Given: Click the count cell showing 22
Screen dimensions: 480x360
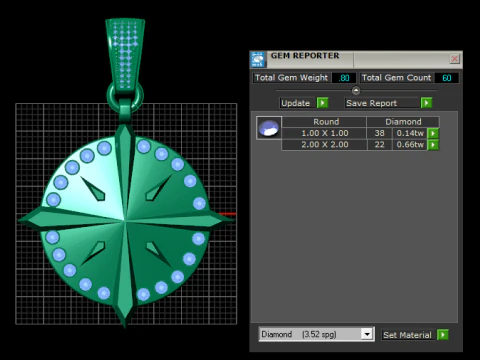Looking at the screenshot, I should click(x=379, y=145).
